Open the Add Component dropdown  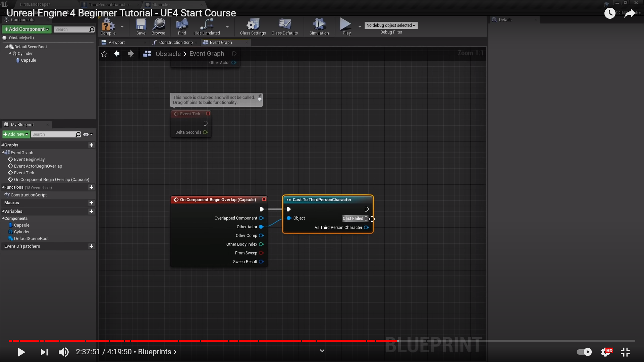click(x=26, y=29)
